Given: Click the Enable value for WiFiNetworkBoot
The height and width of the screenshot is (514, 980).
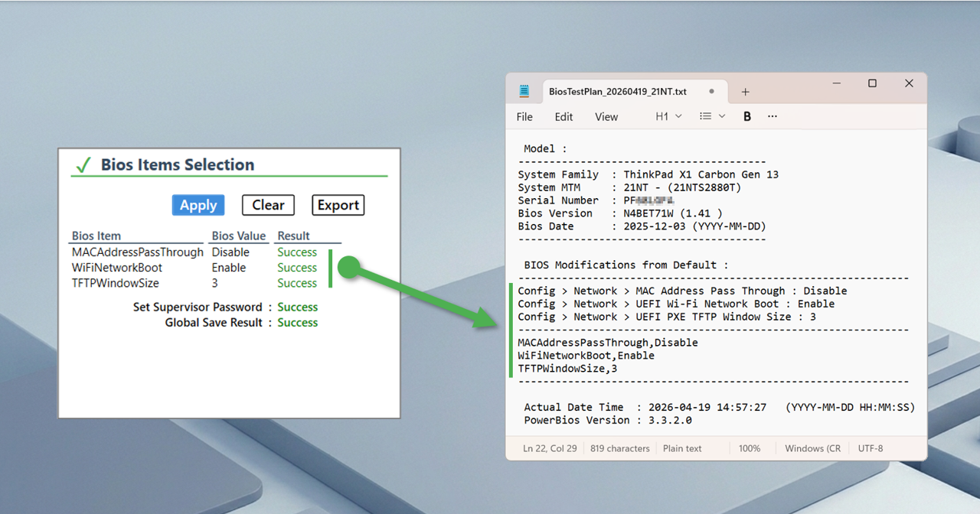Looking at the screenshot, I should [229, 268].
